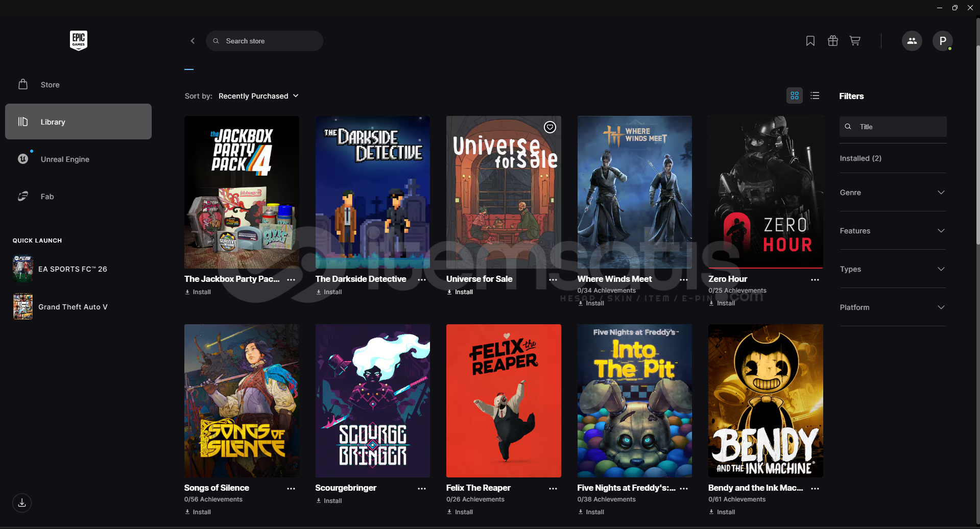Install Scourgebringer
The height and width of the screenshot is (529, 980).
pyautogui.click(x=329, y=501)
